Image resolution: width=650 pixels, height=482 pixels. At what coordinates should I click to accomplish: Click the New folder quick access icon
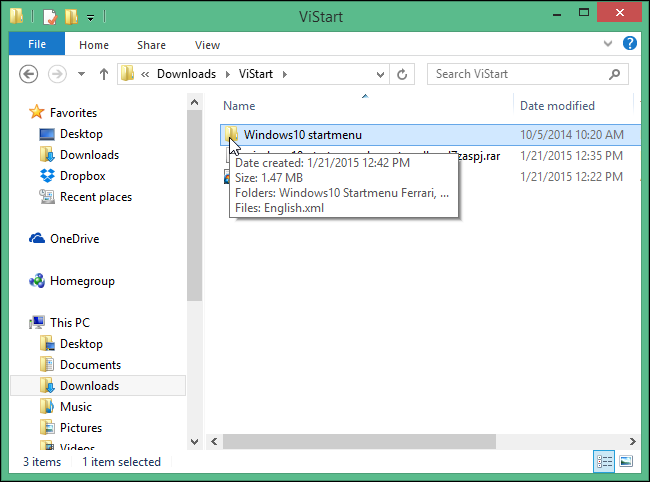pos(71,17)
